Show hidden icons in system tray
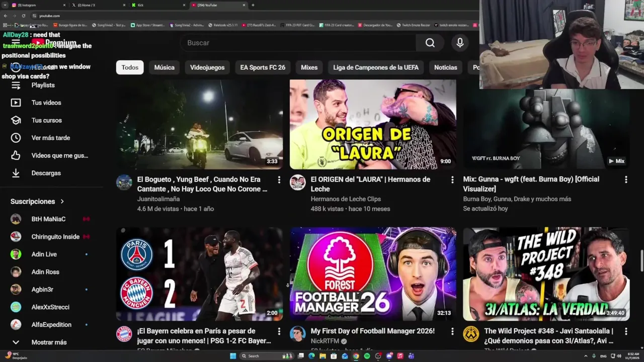Image resolution: width=644 pixels, height=362 pixels. point(586,356)
